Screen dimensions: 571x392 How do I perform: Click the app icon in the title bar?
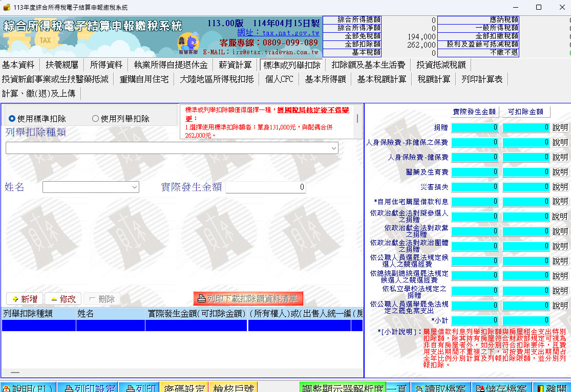pos(6,7)
